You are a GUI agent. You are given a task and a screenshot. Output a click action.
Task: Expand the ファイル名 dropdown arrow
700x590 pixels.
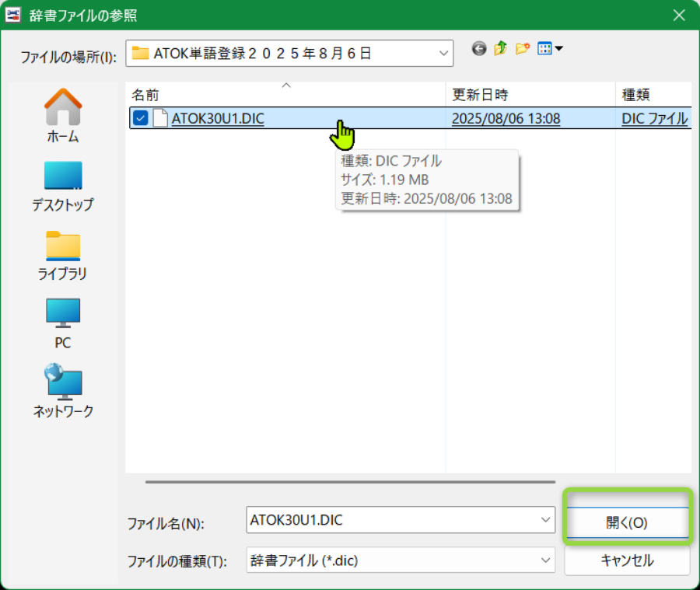pyautogui.click(x=545, y=520)
